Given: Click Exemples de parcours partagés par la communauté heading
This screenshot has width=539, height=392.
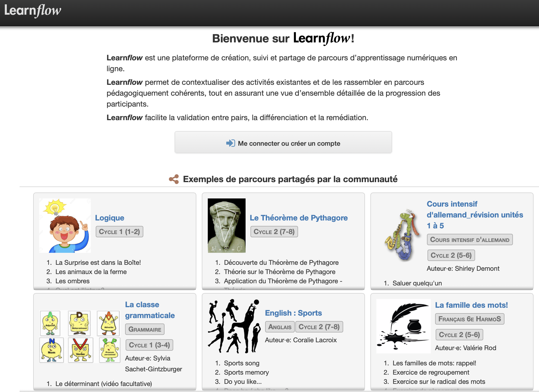Looking at the screenshot, I should tap(290, 179).
